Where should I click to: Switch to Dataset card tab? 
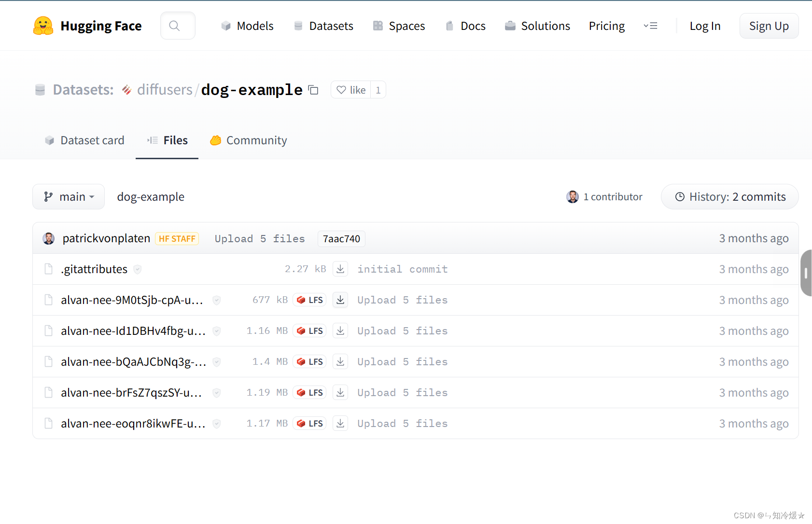click(x=84, y=140)
